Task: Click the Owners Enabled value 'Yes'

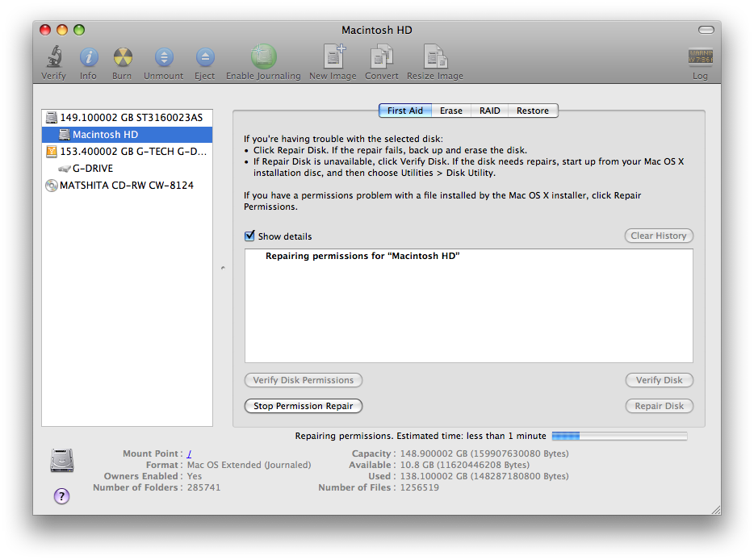Action: (195, 476)
